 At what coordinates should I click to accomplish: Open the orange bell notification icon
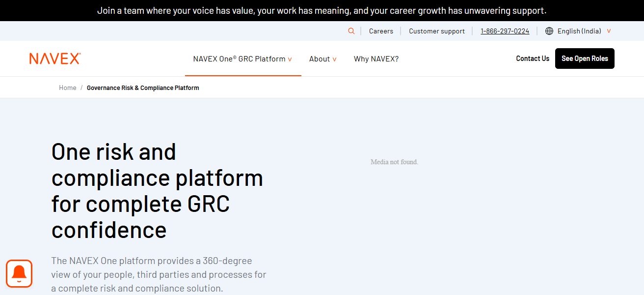point(19,273)
